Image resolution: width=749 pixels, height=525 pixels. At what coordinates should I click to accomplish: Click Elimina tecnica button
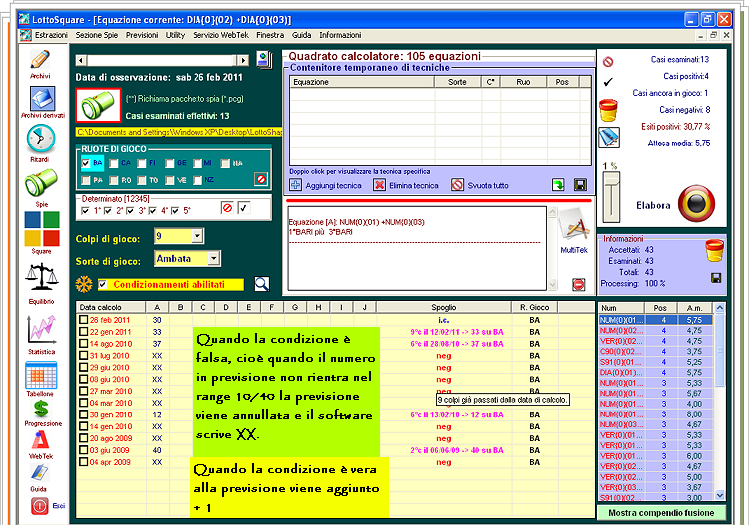(x=406, y=185)
